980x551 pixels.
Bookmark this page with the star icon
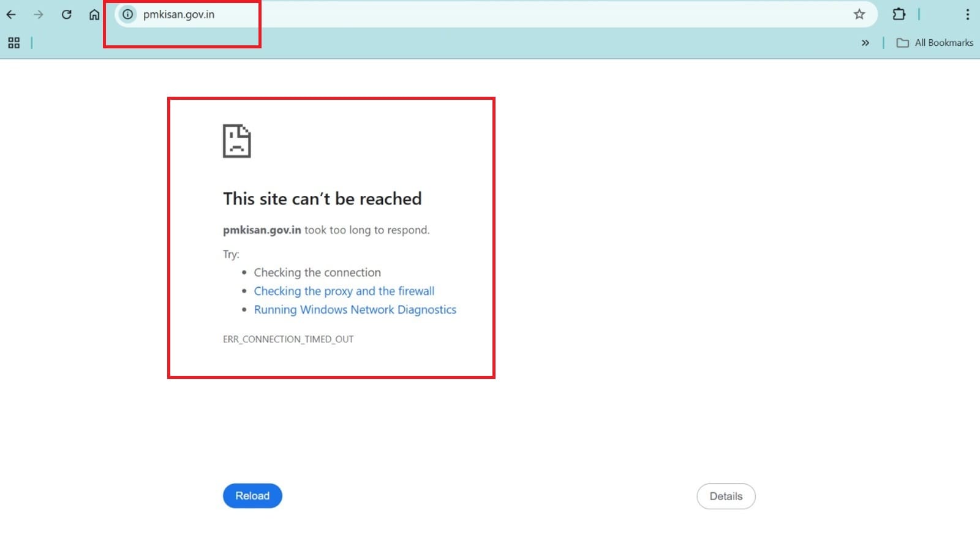click(x=859, y=14)
